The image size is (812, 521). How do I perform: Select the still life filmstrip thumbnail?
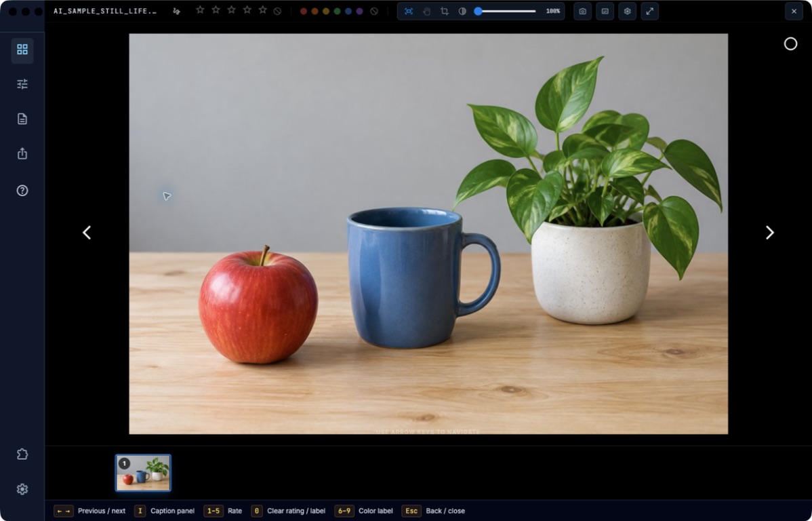143,473
